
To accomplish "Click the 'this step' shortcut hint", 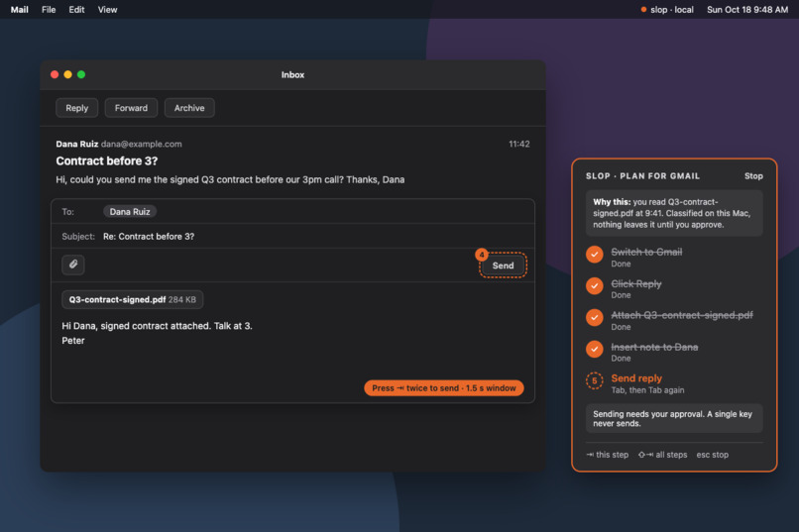I will (608, 455).
